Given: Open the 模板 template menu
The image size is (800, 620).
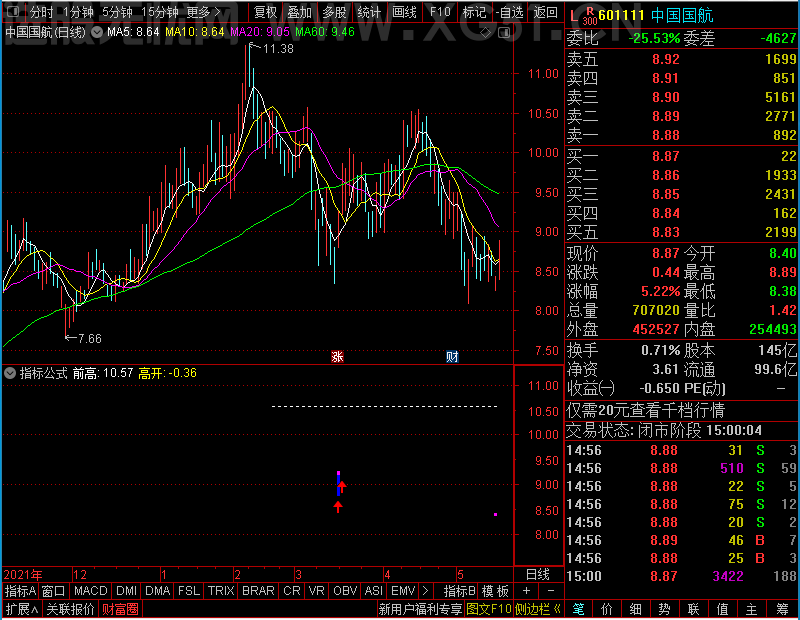Looking at the screenshot, I should (495, 591).
